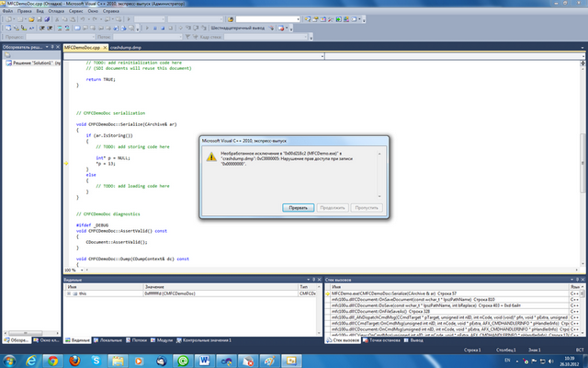This screenshot has width=588, height=368.
Task: Click the horizontal scrollbar in Solution Explorer
Action: (x=31, y=333)
